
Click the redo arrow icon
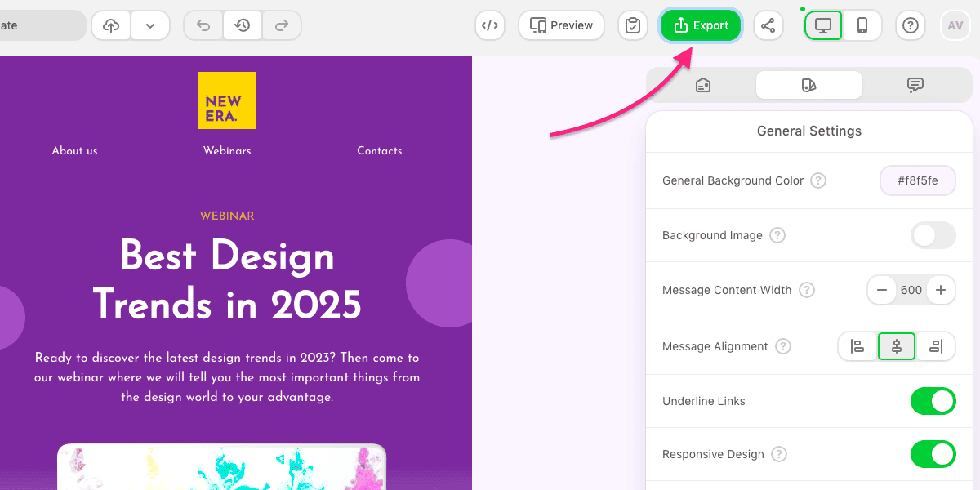(x=282, y=25)
